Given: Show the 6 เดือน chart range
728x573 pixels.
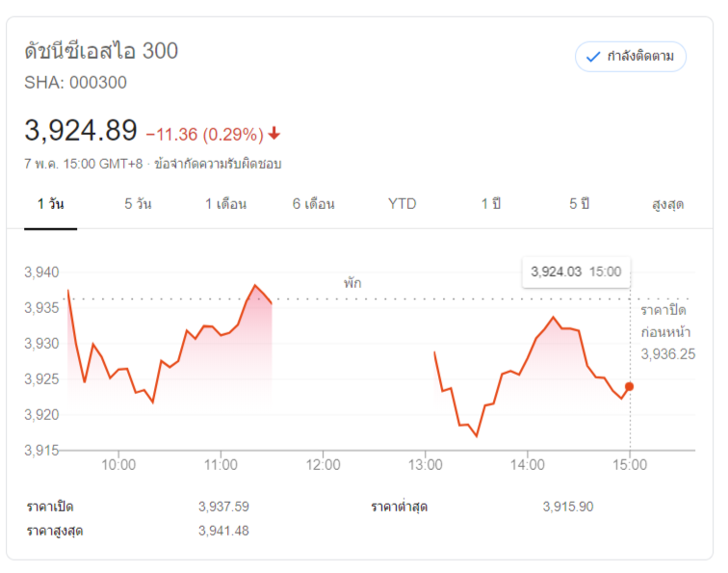Looking at the screenshot, I should pos(314,204).
